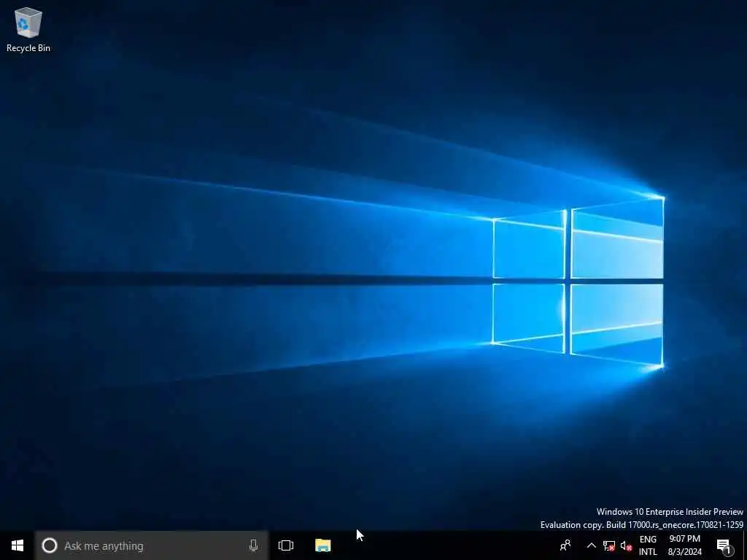Switch input language via ENG INTL indicator
Viewport: 747px width, 560px height.
click(x=648, y=545)
